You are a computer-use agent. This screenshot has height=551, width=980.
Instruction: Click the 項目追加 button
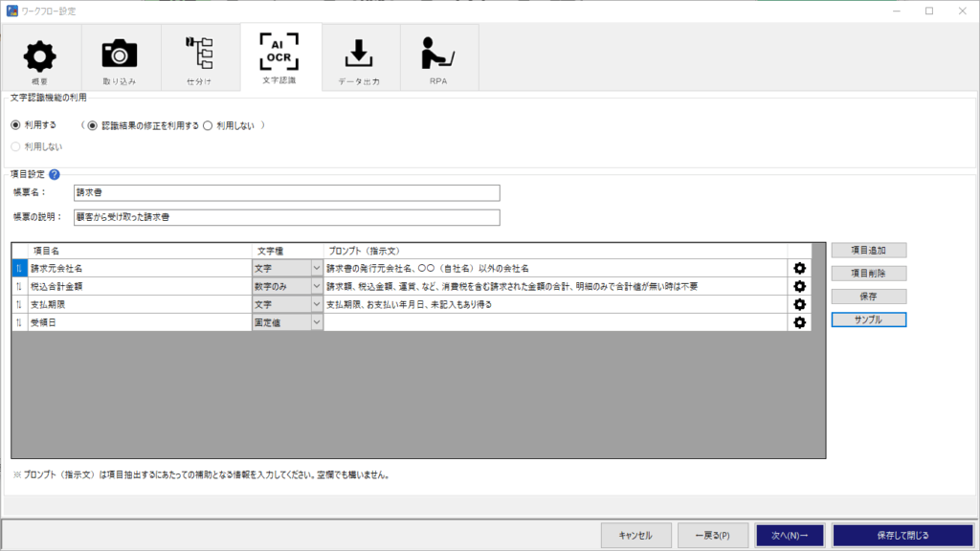[x=868, y=250]
